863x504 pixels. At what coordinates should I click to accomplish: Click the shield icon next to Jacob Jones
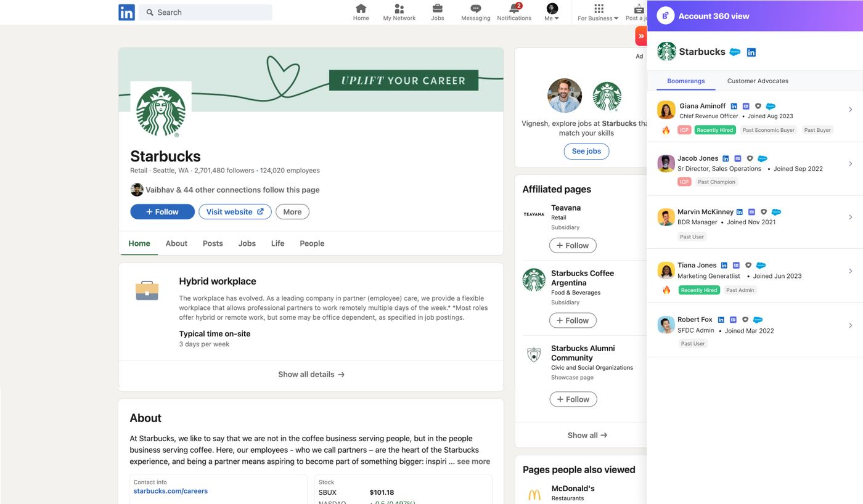tap(750, 159)
